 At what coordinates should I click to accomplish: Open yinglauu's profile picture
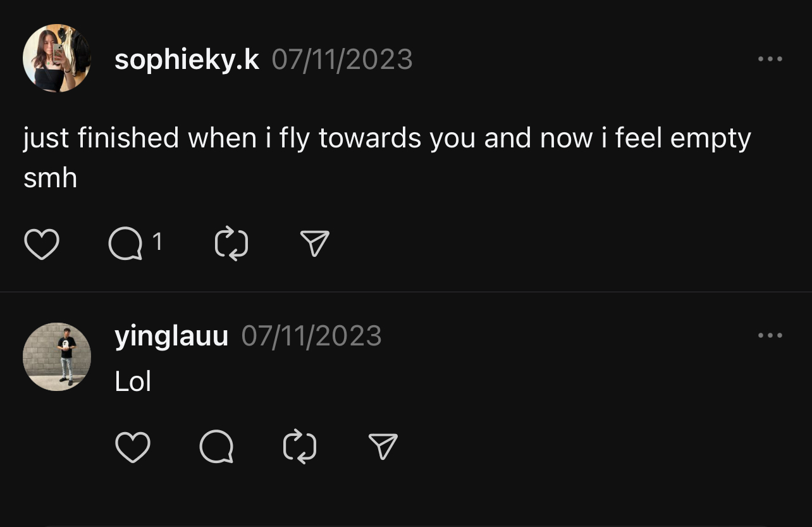57,357
